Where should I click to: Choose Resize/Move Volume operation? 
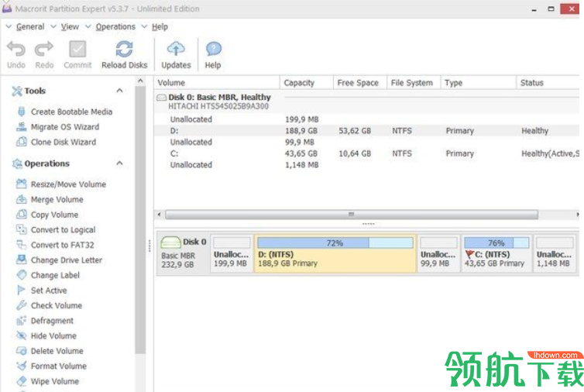61,184
